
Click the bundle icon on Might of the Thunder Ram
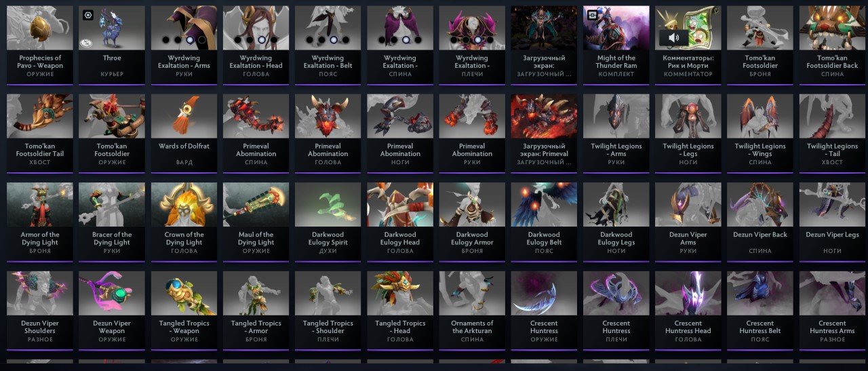592,15
